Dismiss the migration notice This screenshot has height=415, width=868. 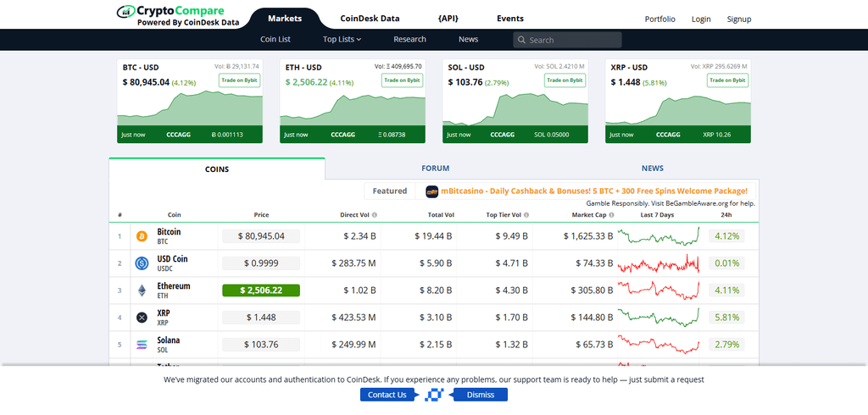point(480,395)
